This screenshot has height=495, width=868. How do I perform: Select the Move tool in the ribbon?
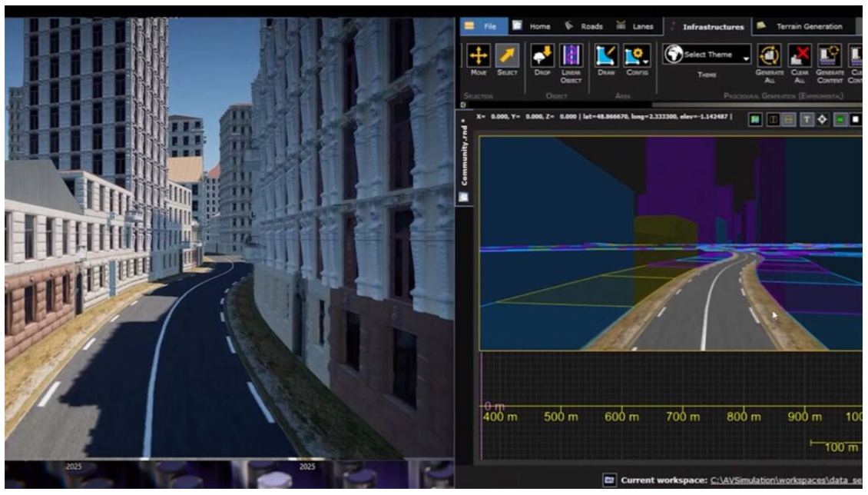pyautogui.click(x=478, y=56)
